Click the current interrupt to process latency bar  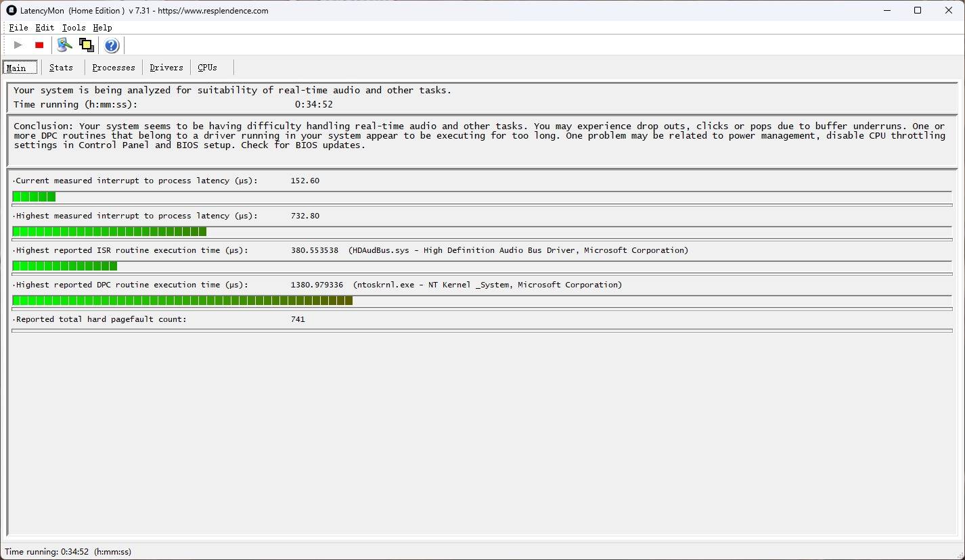coord(34,197)
